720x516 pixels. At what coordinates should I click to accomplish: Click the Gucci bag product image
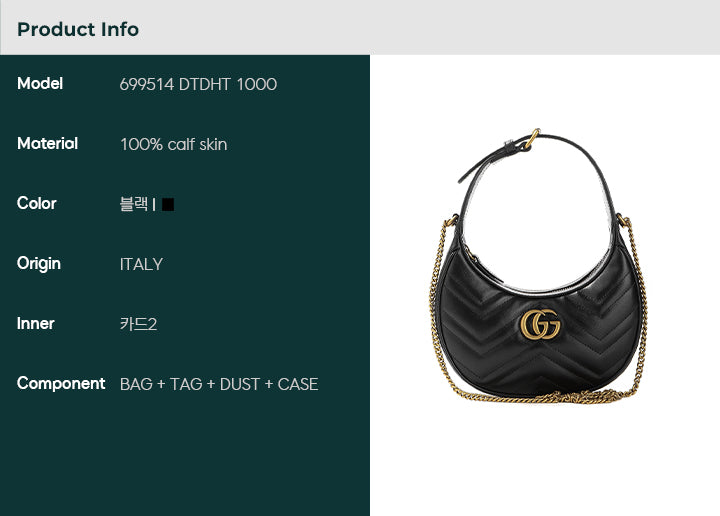(x=538, y=266)
